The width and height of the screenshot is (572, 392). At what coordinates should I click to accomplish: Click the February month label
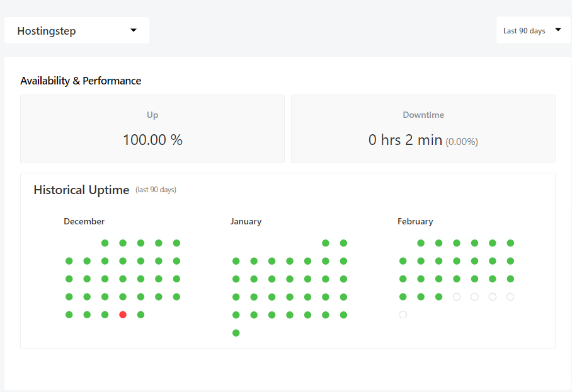click(415, 222)
